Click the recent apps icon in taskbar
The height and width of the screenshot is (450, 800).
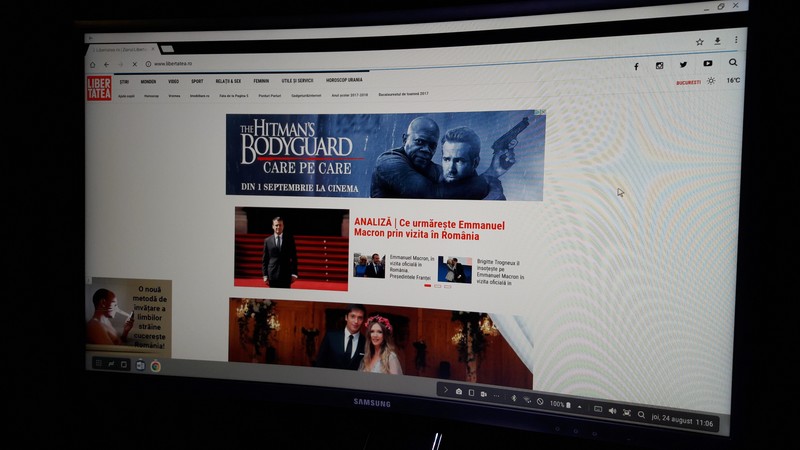pyautogui.click(x=111, y=364)
